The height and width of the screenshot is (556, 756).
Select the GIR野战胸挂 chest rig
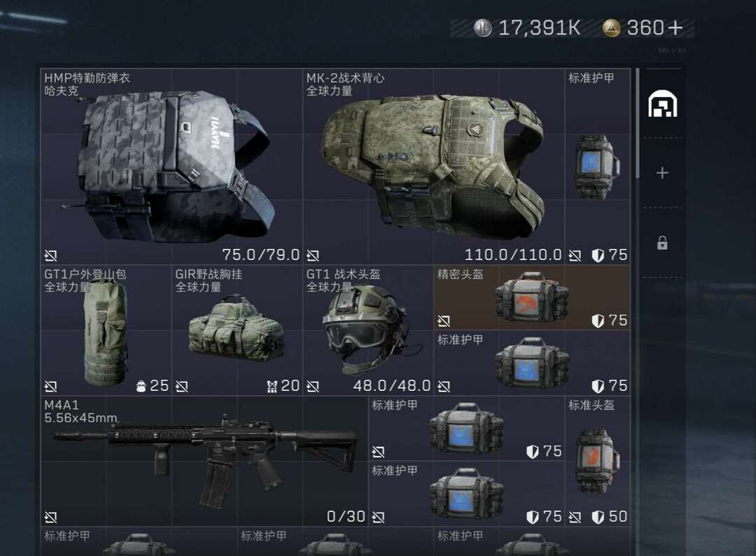click(x=237, y=331)
